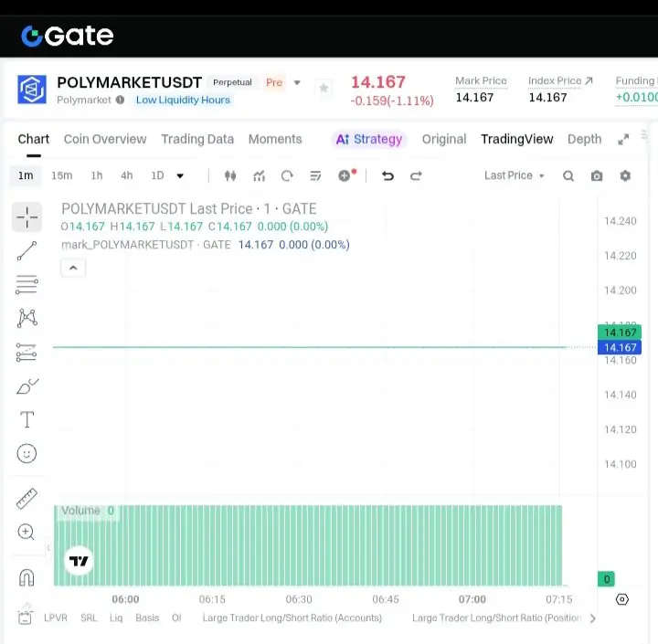This screenshot has height=644, width=658.
Task: Click the Gate logo
Action: pyautogui.click(x=67, y=36)
